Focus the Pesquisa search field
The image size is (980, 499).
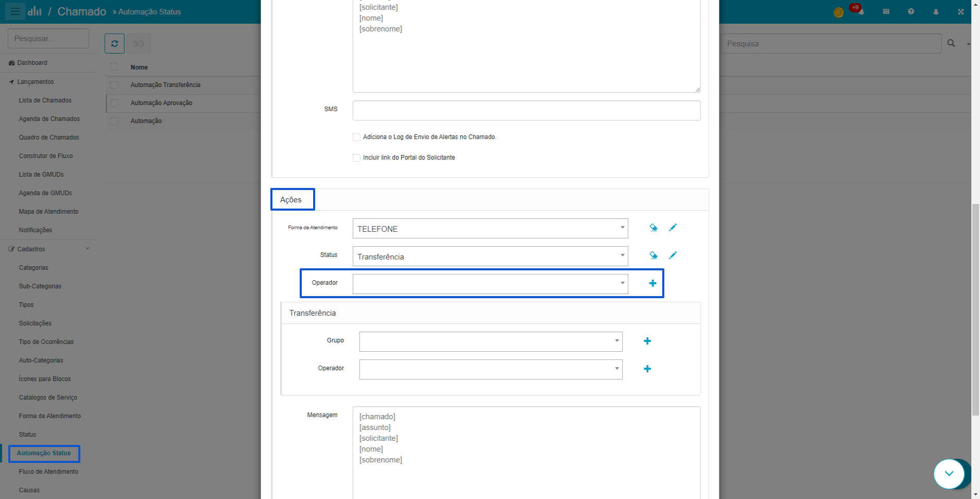pyautogui.click(x=831, y=44)
